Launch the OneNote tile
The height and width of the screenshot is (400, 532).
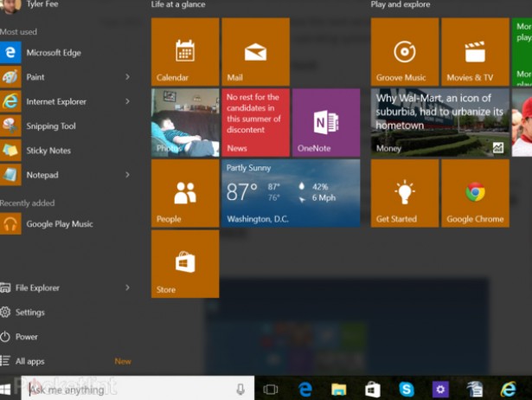pos(326,123)
